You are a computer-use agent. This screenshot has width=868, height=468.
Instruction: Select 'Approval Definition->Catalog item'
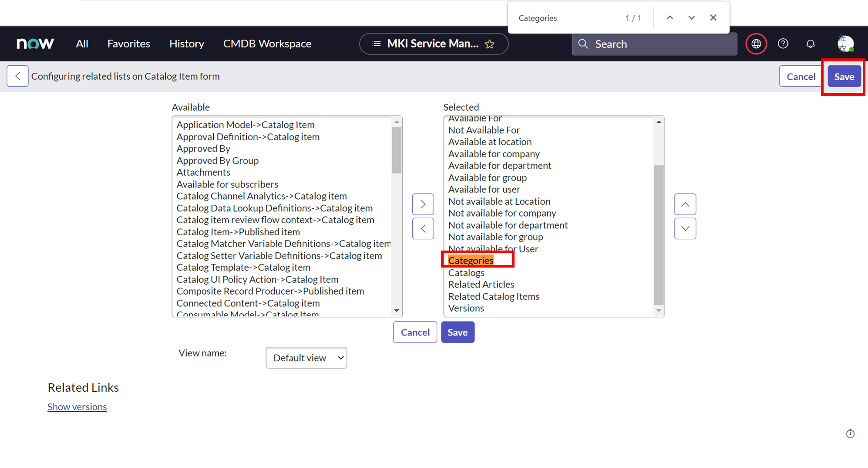coord(248,137)
